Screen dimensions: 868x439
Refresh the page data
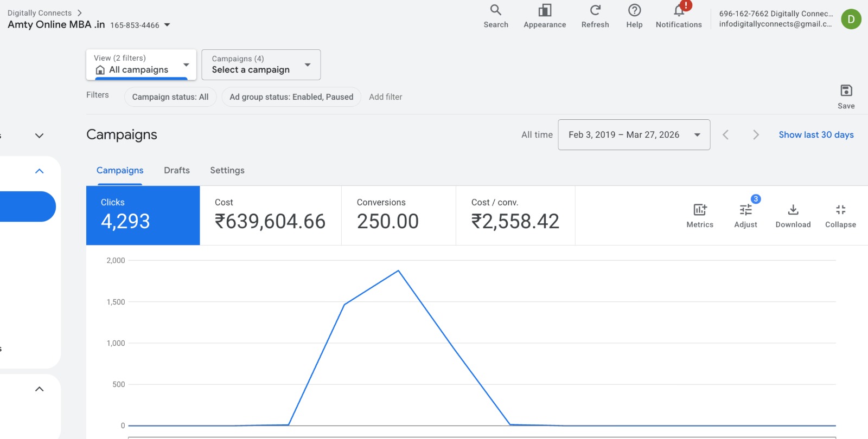click(595, 11)
